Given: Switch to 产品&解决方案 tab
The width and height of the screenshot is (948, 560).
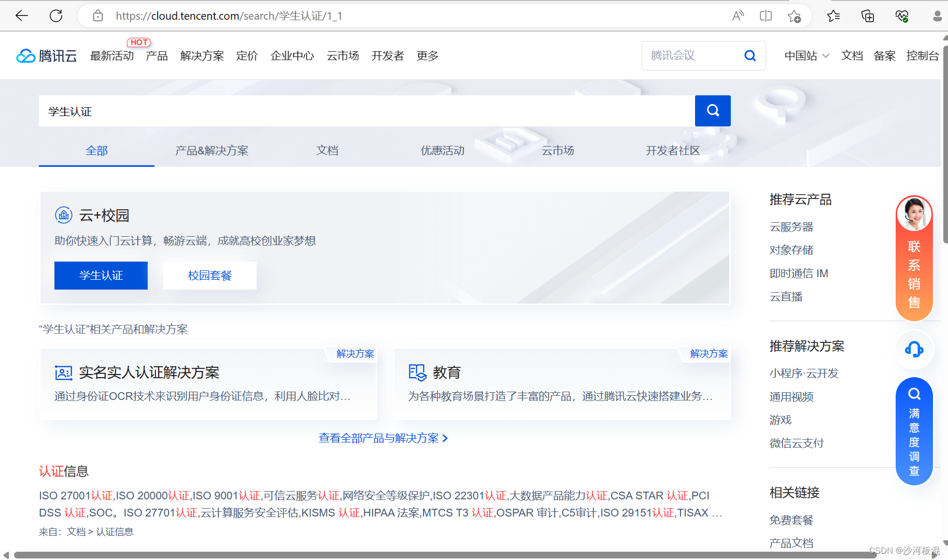Looking at the screenshot, I should coord(212,151).
